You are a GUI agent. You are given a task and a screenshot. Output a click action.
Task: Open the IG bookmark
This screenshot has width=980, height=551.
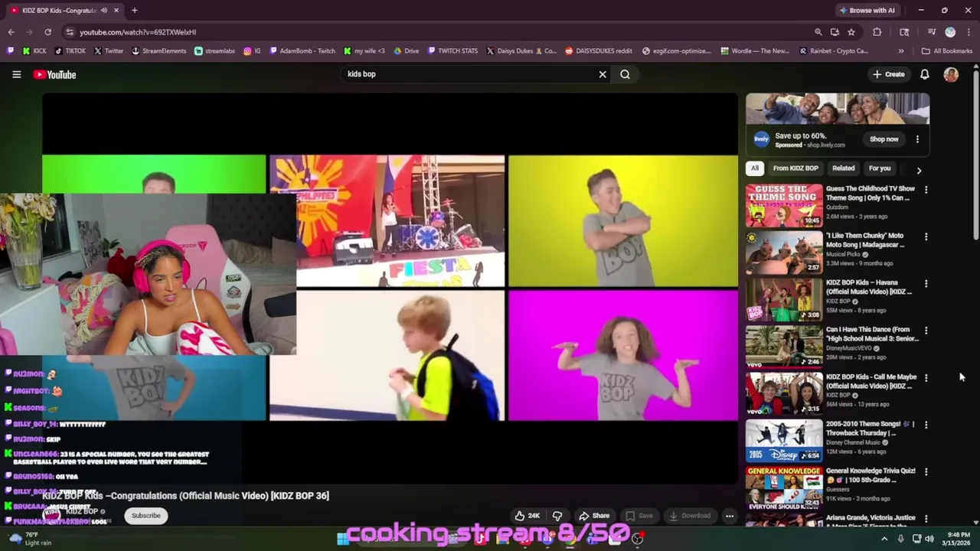pyautogui.click(x=252, y=51)
